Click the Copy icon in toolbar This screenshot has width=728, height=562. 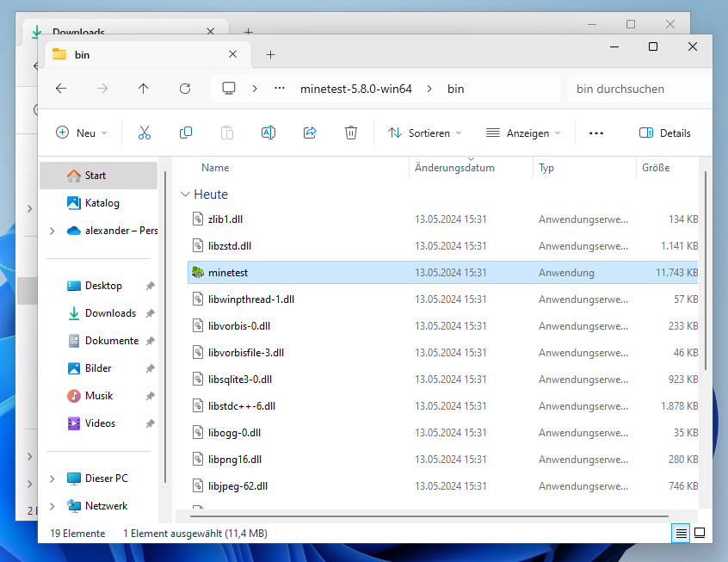[186, 133]
